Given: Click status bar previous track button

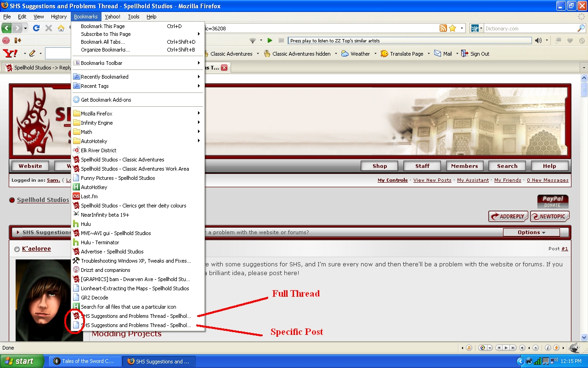Looking at the screenshot, I should pos(499,348).
